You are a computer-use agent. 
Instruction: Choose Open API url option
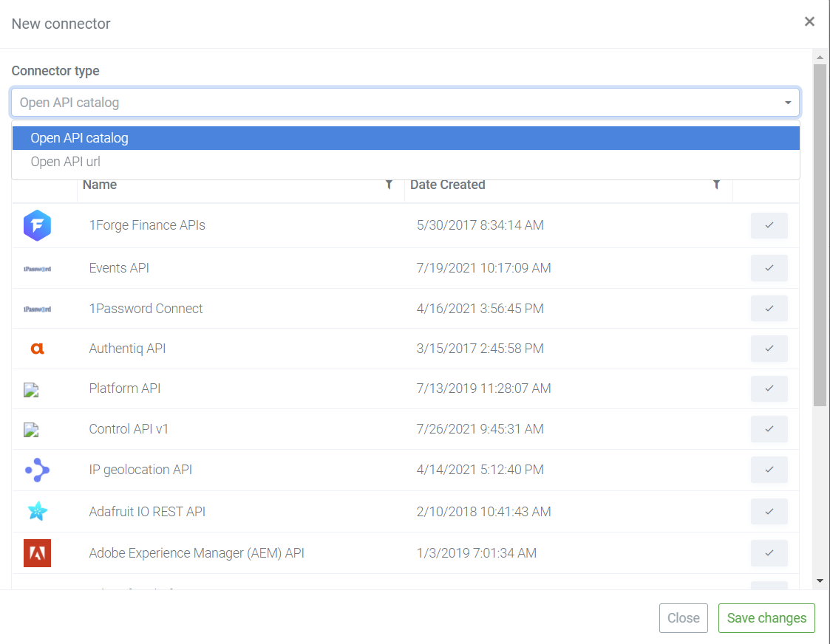pos(406,162)
